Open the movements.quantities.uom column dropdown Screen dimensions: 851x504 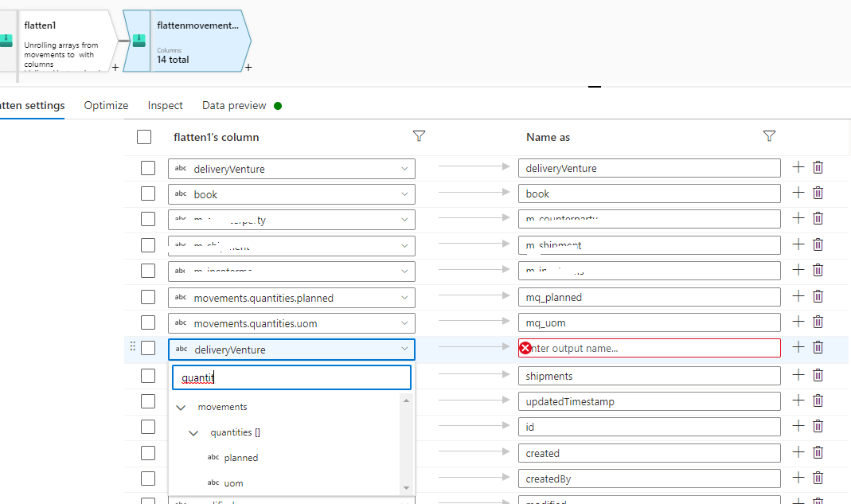coord(291,323)
